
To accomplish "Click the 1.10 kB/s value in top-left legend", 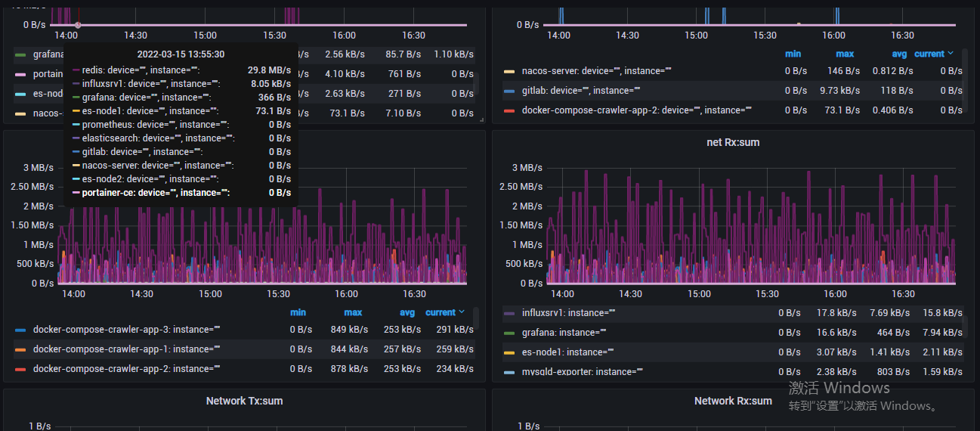I will [454, 54].
